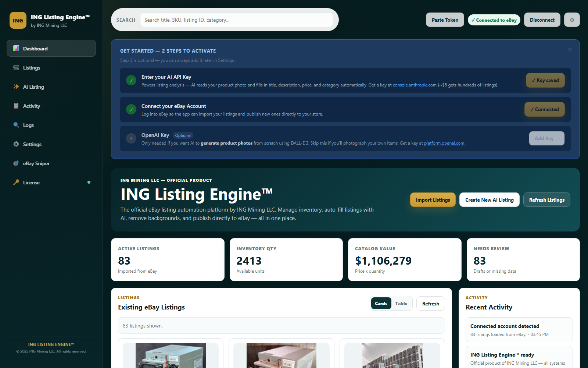Dismiss the Get Started panel
Viewport: 588px width, 368px height.
(570, 50)
